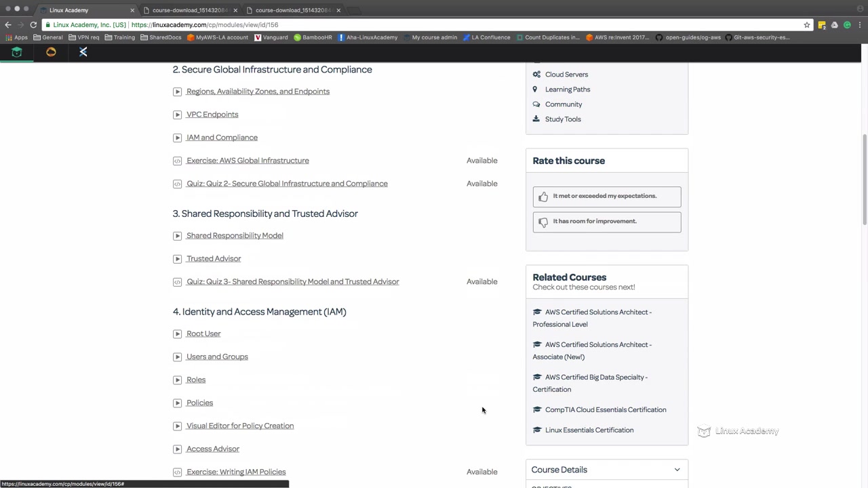Open AWS Certified Solutions Architect - Professional Level course
The width and height of the screenshot is (868, 488).
point(592,318)
